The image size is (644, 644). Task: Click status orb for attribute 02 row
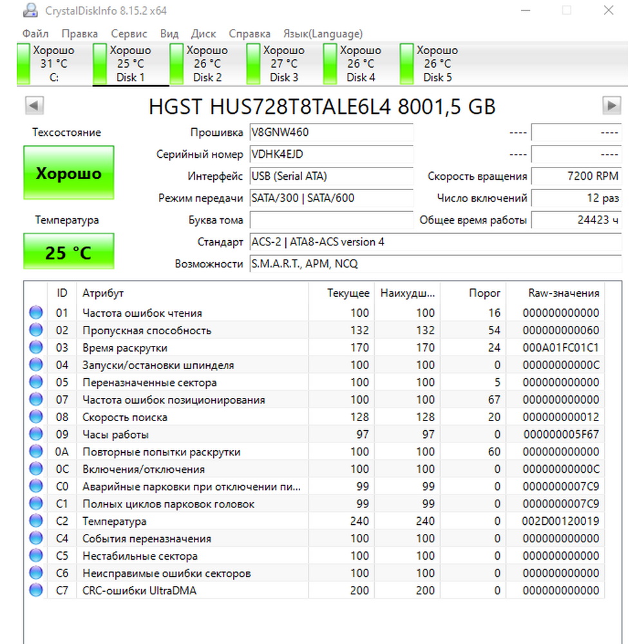36,330
